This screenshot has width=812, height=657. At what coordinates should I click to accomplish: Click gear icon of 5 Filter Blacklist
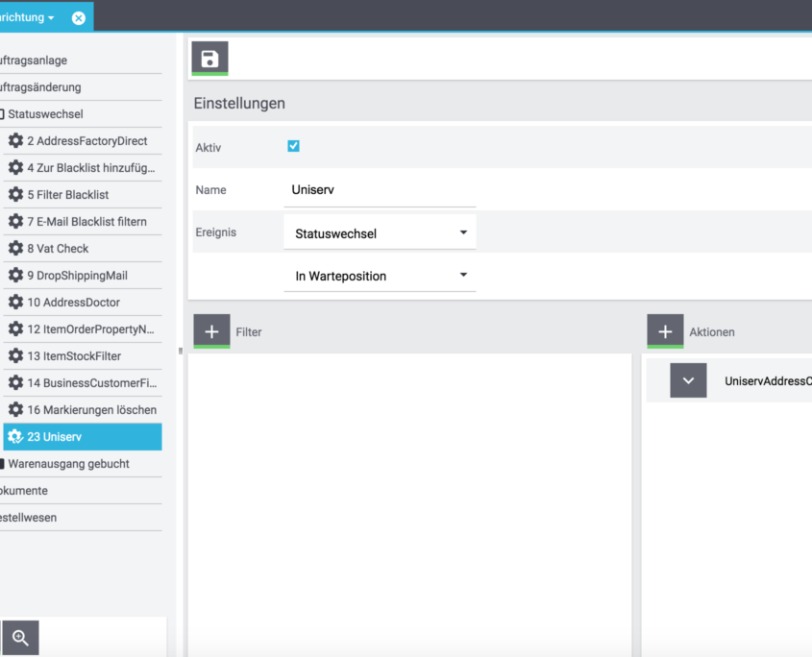coord(15,194)
